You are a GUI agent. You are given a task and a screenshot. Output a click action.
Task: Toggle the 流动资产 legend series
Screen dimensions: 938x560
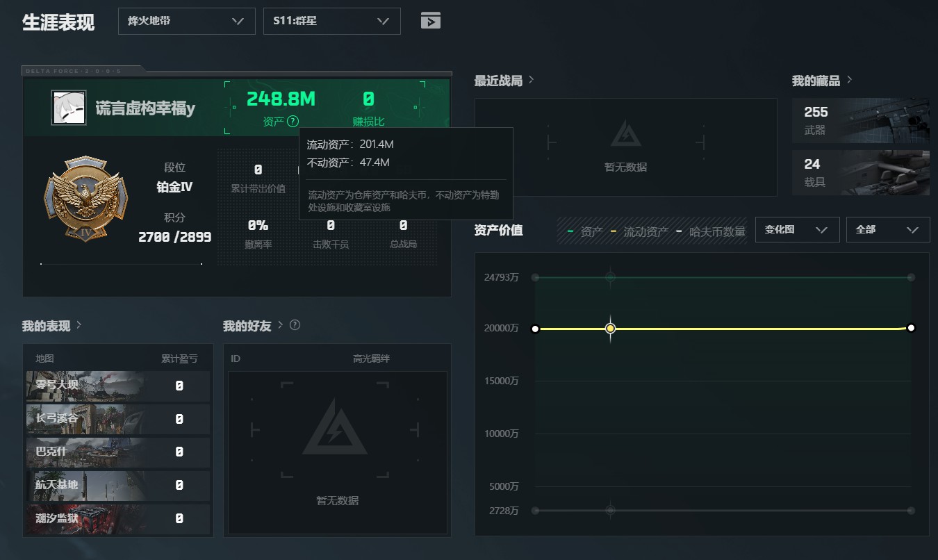tap(640, 232)
